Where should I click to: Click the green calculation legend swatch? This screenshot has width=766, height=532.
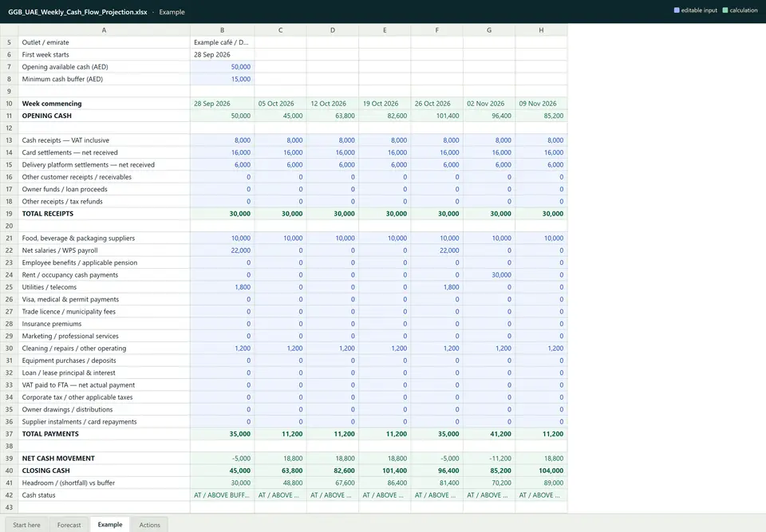(725, 10)
